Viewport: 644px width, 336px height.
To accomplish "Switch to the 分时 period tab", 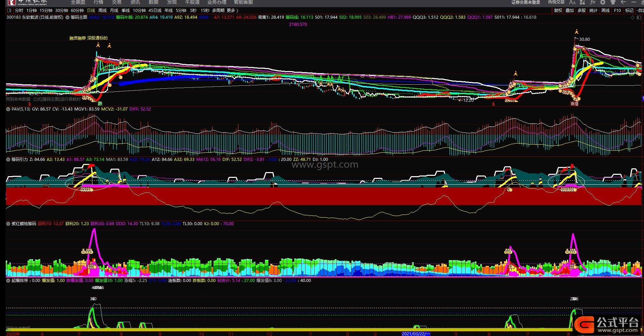I will (19, 11).
